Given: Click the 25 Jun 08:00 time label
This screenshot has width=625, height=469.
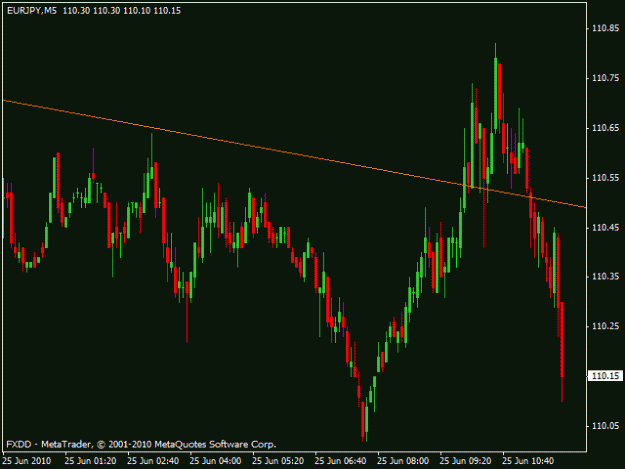Looking at the screenshot, I should click(x=403, y=461).
